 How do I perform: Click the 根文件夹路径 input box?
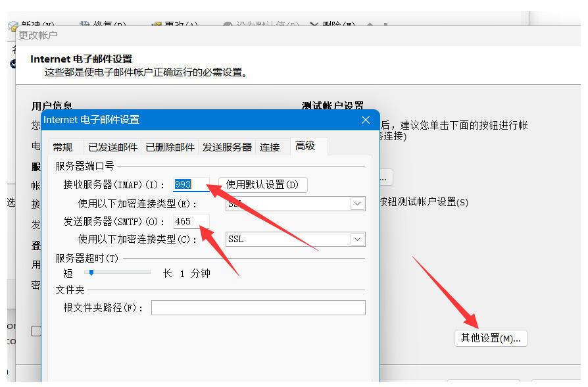[258, 308]
